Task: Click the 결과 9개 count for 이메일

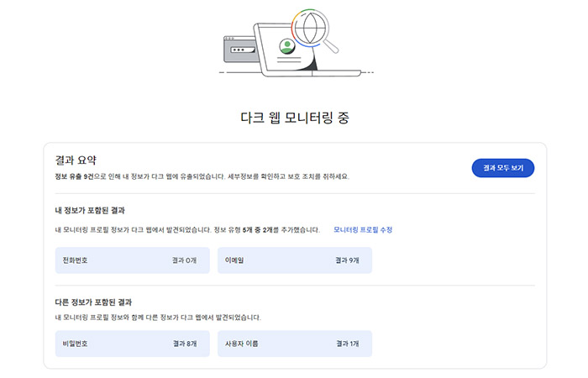Action: tap(347, 260)
